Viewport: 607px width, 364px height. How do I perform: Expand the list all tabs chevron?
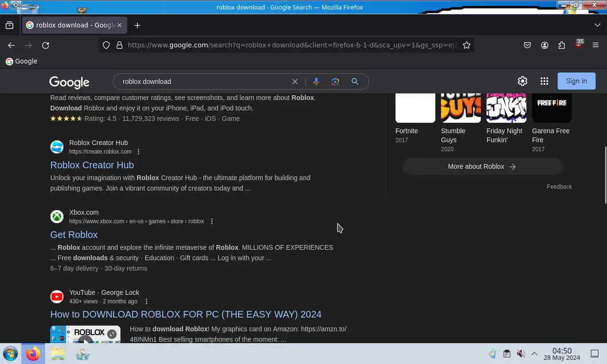pos(597,25)
